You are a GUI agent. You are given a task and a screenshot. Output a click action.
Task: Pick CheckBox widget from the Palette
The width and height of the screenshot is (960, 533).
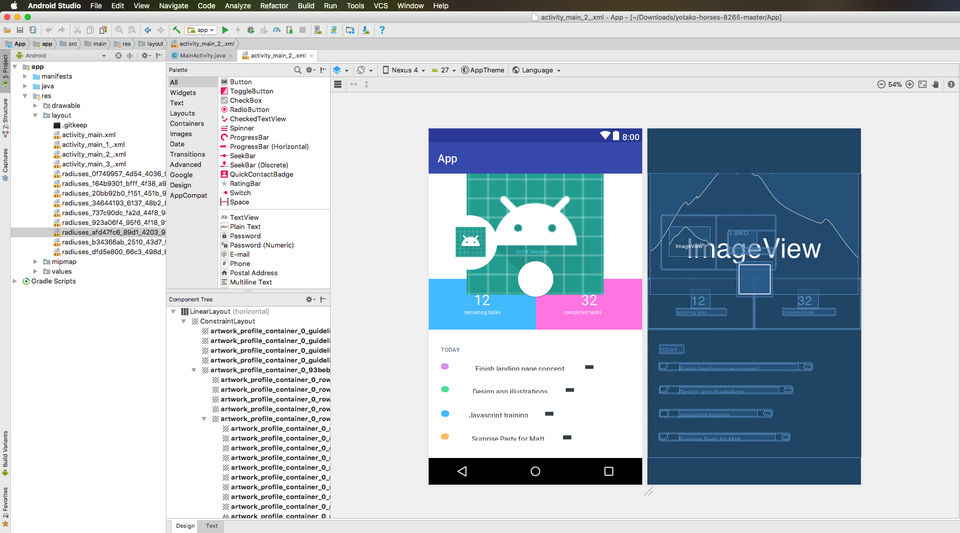[245, 100]
